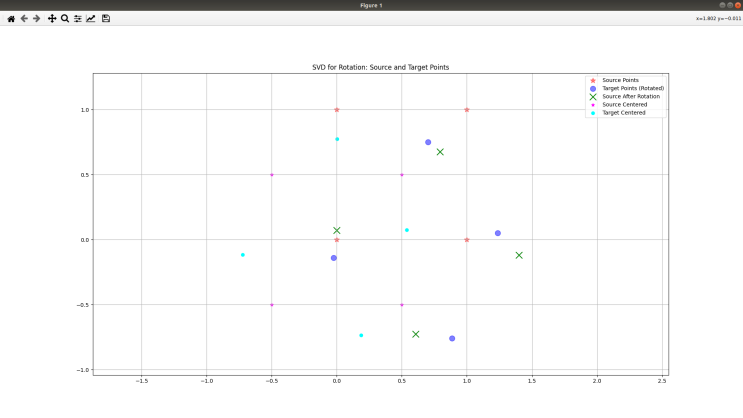The width and height of the screenshot is (743, 418).
Task: Click the x-axis tick label 2.5
Action: click(x=662, y=381)
